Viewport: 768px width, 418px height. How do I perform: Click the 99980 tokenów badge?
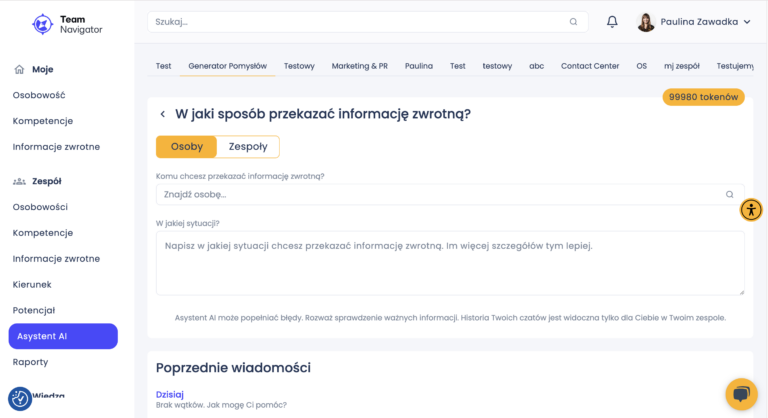(703, 97)
